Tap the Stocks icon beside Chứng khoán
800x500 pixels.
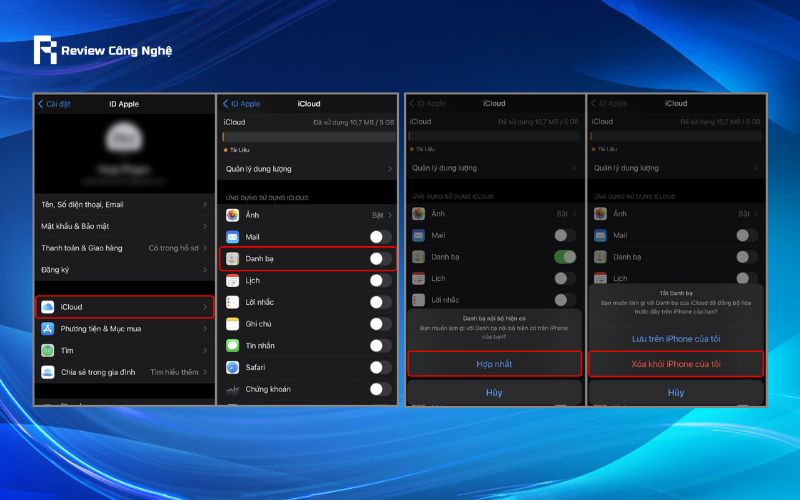pos(233,389)
